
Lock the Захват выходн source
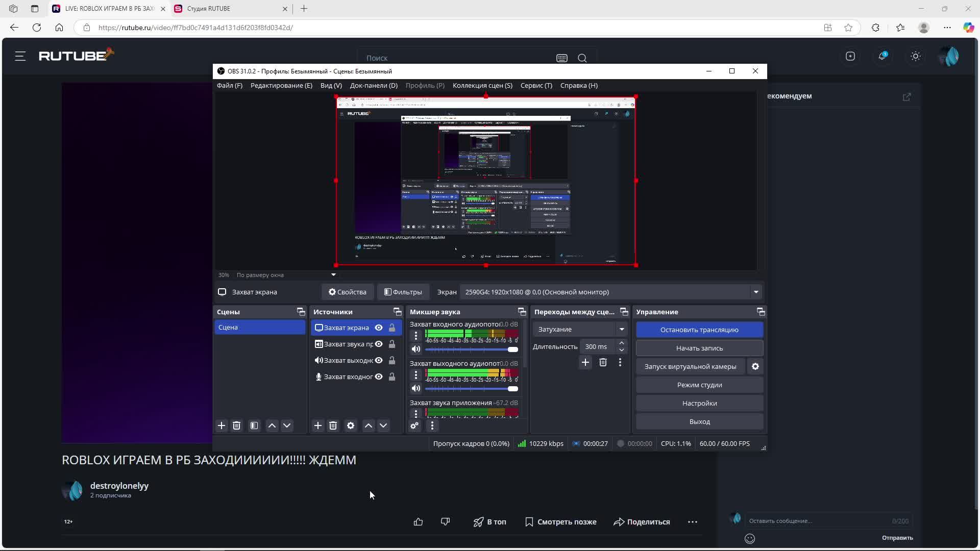tap(392, 360)
